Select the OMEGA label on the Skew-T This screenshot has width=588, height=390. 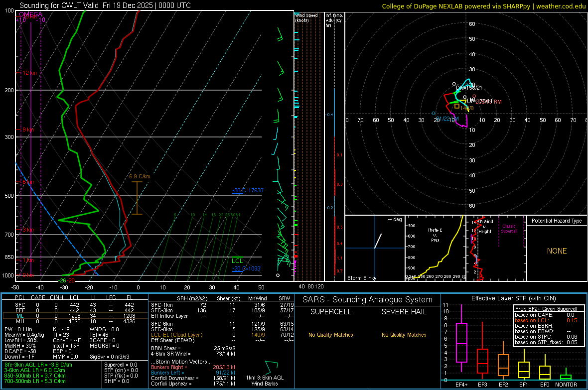(x=30, y=14)
